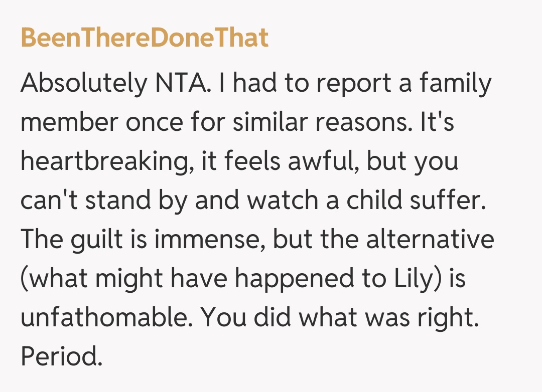Click the word "guilt" in the comment
This screenshot has height=392, width=542.
[95, 240]
